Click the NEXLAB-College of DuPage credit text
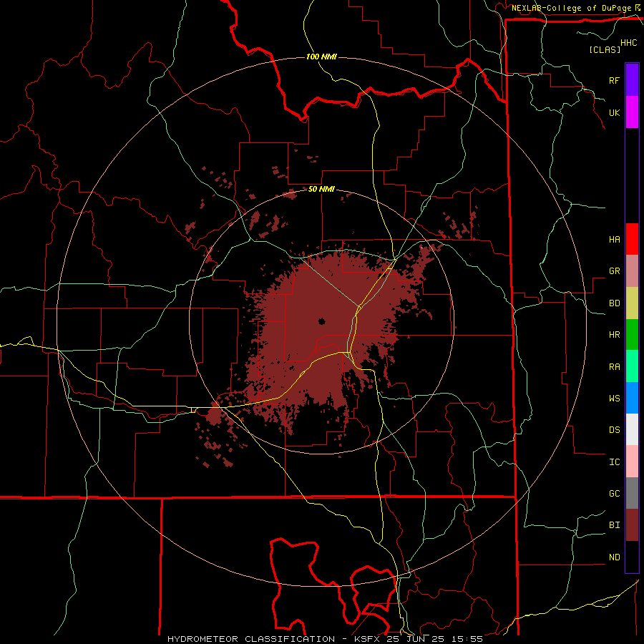This screenshot has height=644, width=644. 572,8
